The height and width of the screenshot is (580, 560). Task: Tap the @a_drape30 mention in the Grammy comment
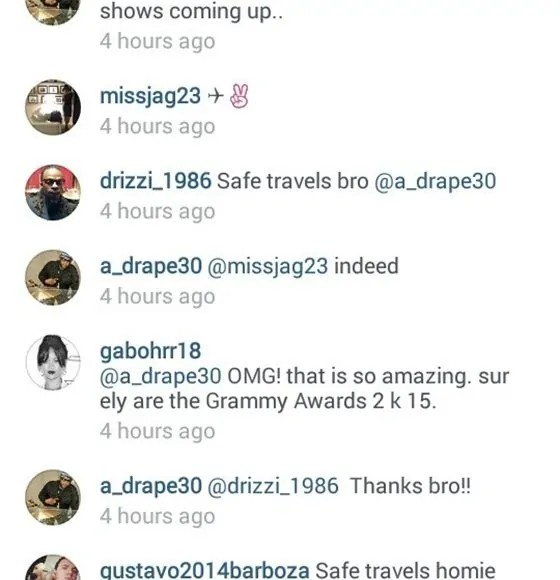pos(161,377)
